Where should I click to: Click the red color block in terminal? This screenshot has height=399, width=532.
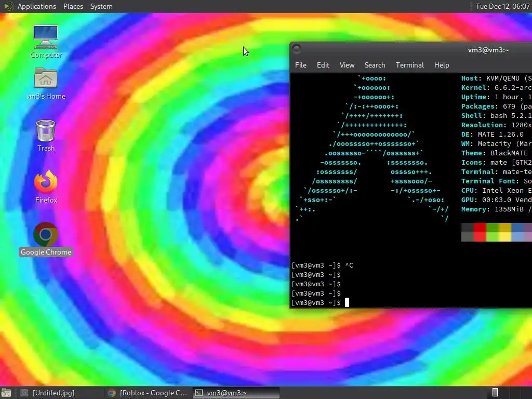[x=480, y=232]
